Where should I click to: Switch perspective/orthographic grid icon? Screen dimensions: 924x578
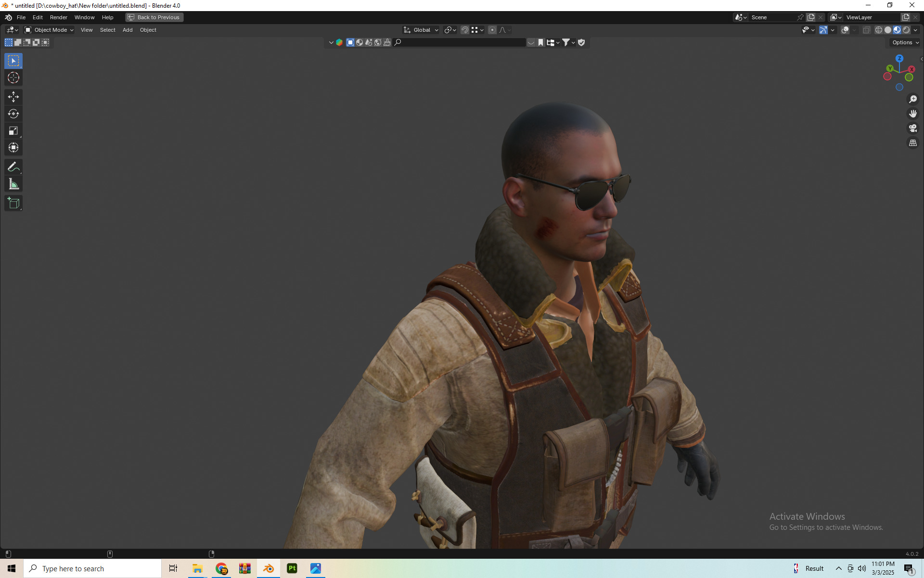tap(913, 143)
